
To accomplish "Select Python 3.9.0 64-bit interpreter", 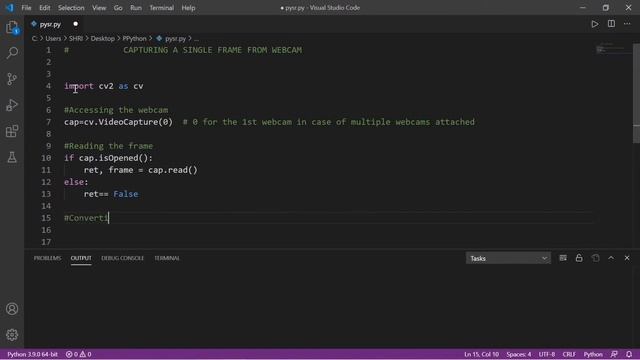I will coord(32,354).
